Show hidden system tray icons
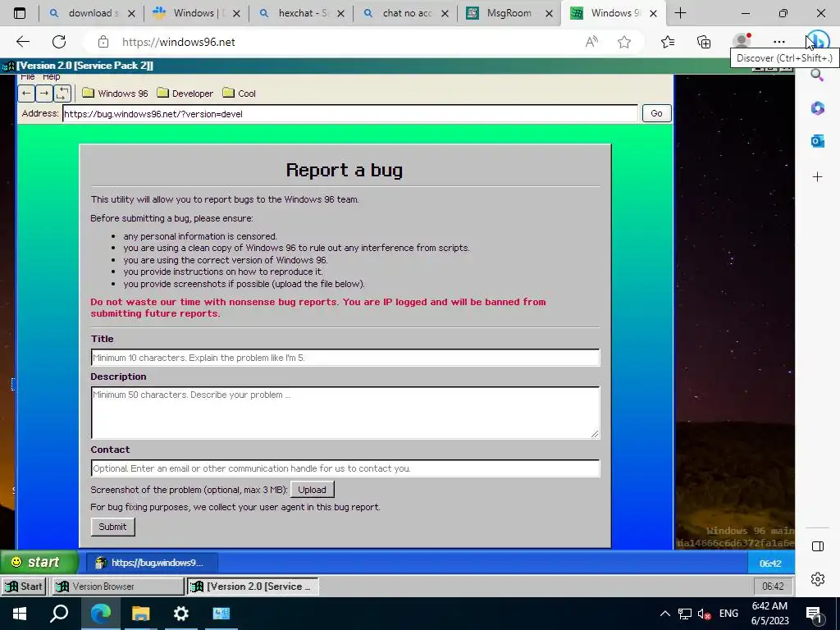The width and height of the screenshot is (840, 630). (664, 614)
